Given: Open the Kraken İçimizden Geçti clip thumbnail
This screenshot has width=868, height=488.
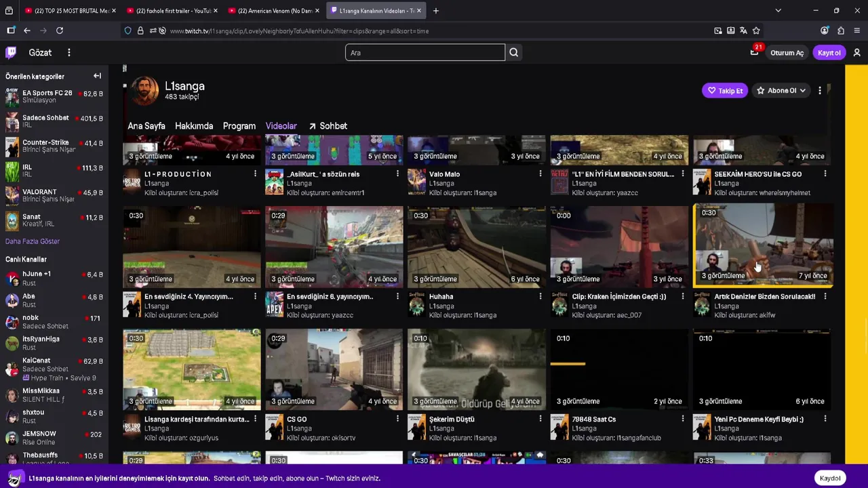Looking at the screenshot, I should (618, 247).
